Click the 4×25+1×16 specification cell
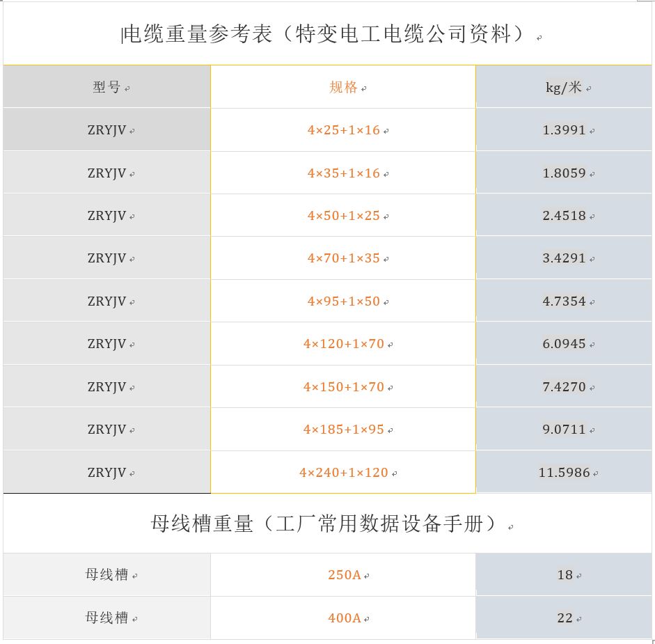The width and height of the screenshot is (655, 644). tap(344, 130)
